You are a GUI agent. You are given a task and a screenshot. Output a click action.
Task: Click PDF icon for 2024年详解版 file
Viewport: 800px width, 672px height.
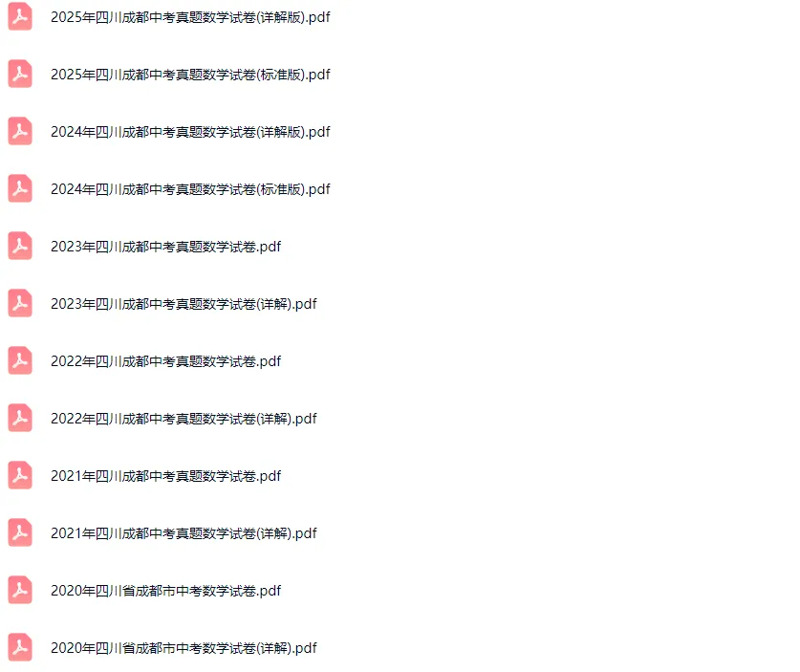pos(20,132)
